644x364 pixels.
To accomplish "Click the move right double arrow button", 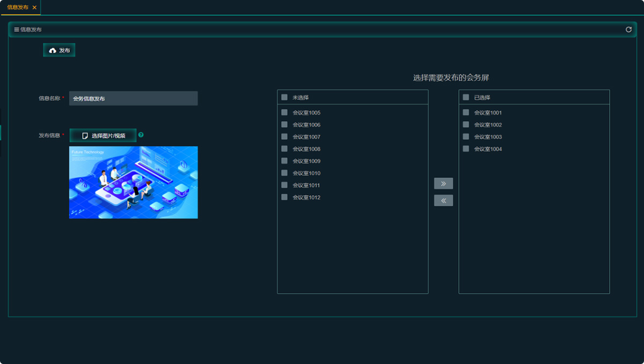I will [443, 183].
